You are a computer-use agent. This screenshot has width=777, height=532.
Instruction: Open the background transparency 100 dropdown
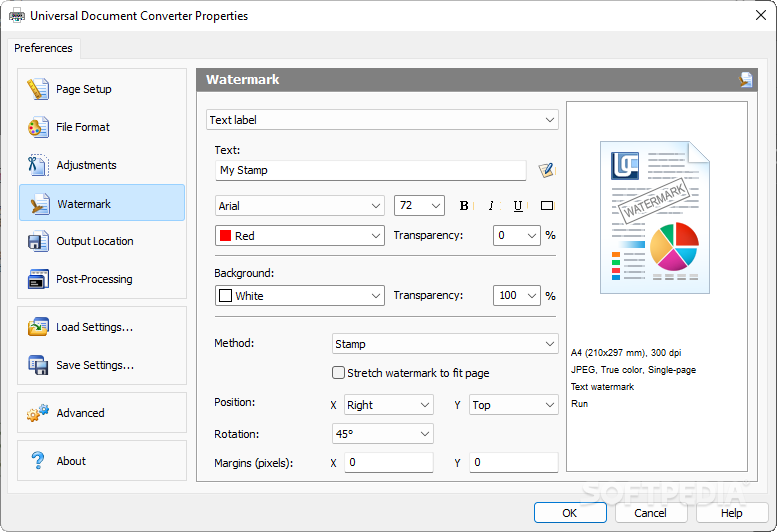pyautogui.click(x=516, y=295)
